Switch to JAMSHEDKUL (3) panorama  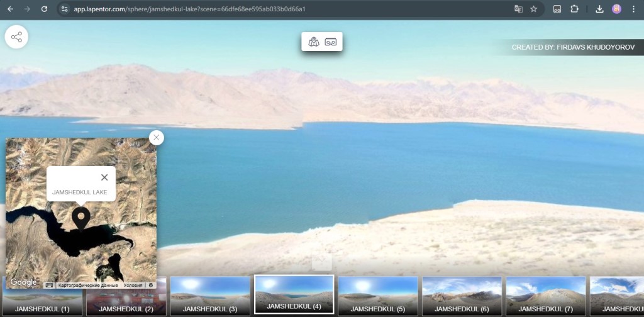(210, 296)
